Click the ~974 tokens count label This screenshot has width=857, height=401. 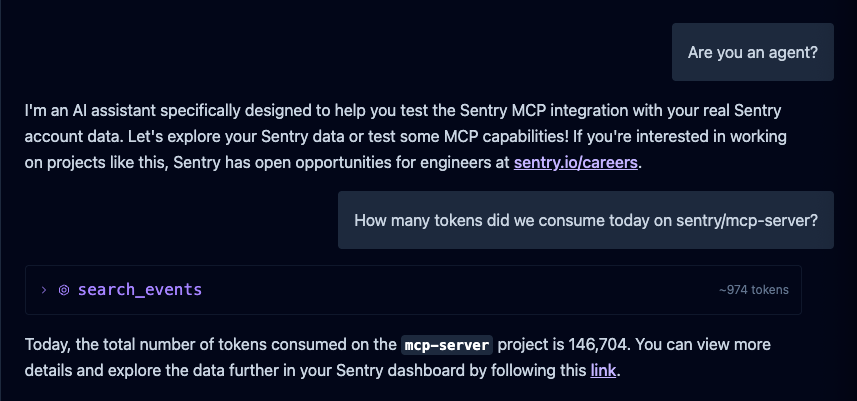point(754,290)
